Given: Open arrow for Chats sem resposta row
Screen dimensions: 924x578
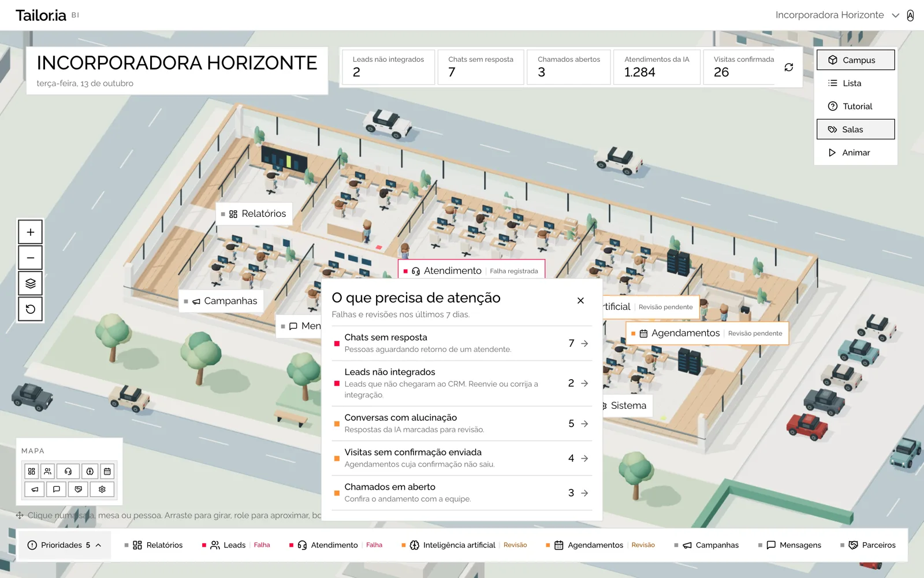Looking at the screenshot, I should [584, 343].
